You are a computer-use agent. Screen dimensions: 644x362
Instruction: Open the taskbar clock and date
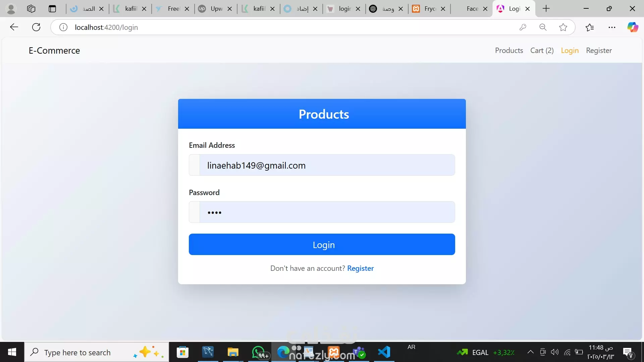click(x=601, y=352)
